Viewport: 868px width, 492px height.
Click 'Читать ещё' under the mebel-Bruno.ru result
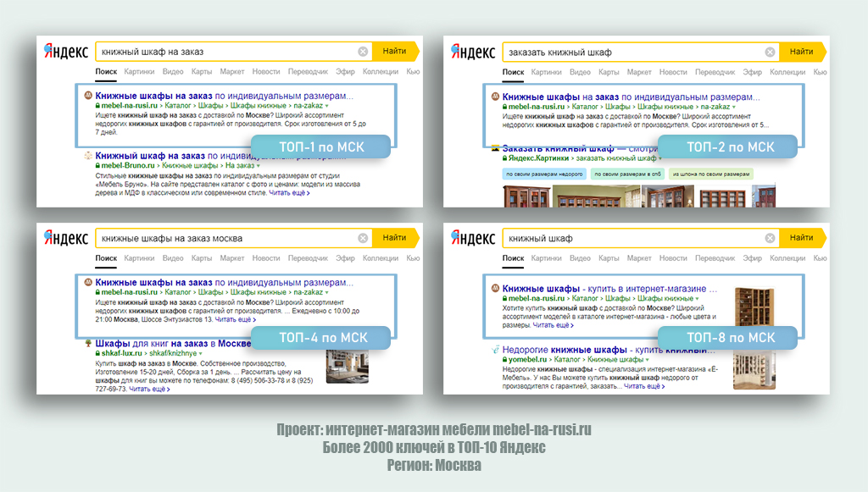tap(289, 193)
